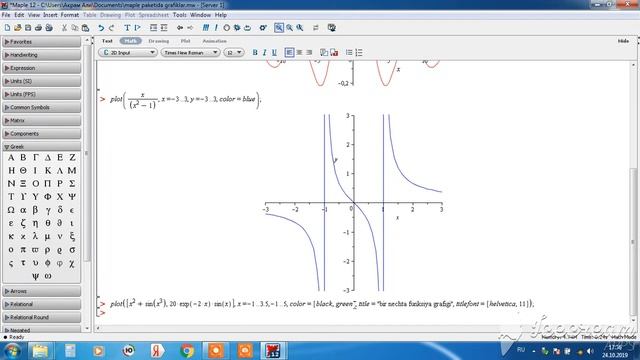Insert Greek letter theta from palette
The image size is (640, 360).
point(48,223)
